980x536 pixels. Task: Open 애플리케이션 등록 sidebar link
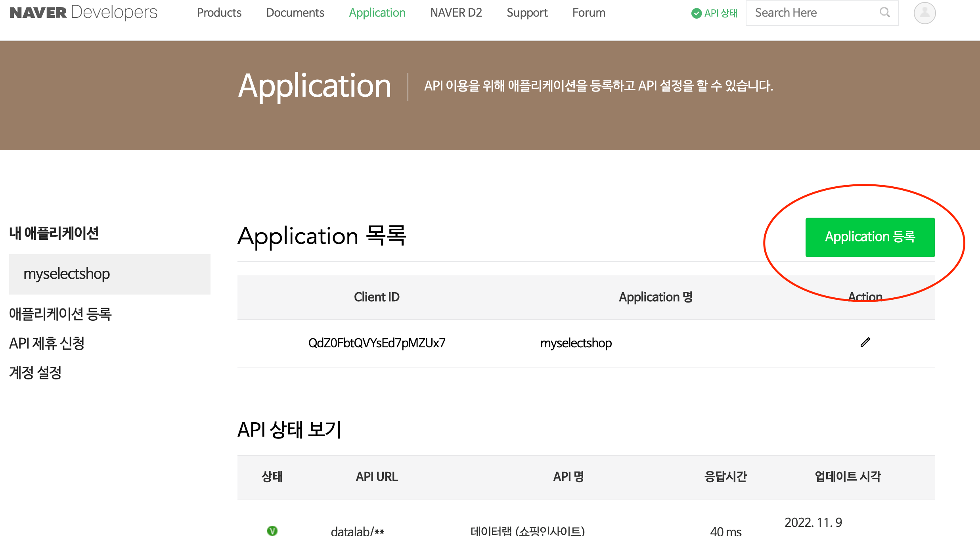pyautogui.click(x=60, y=314)
